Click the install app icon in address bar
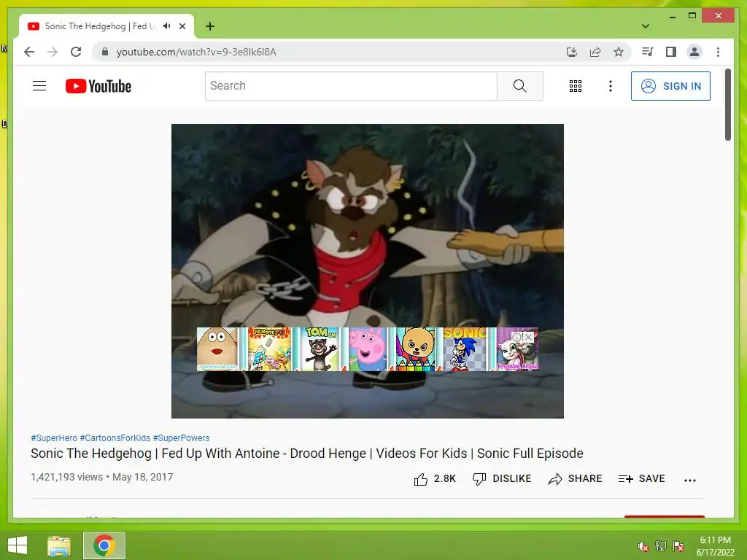The width and height of the screenshot is (747, 560). [572, 52]
